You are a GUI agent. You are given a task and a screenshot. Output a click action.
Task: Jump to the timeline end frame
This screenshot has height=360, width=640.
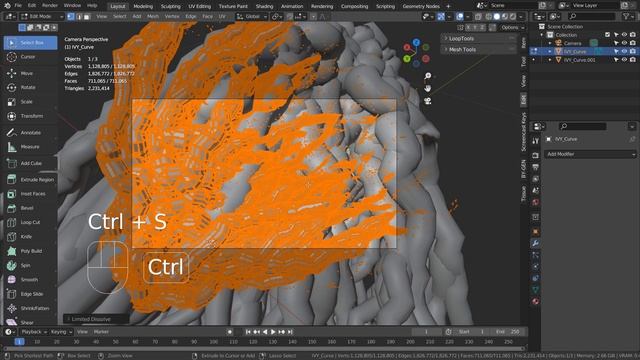(290, 332)
